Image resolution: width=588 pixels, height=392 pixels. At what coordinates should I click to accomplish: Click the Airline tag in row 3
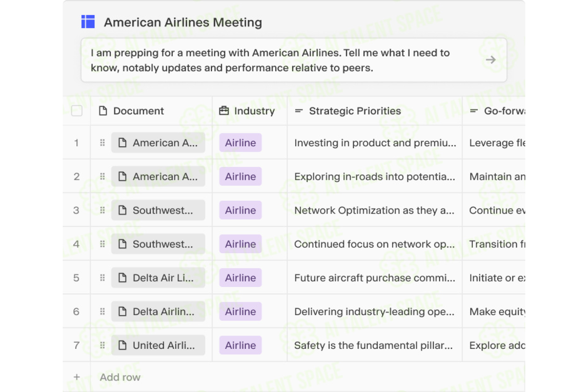coord(240,210)
